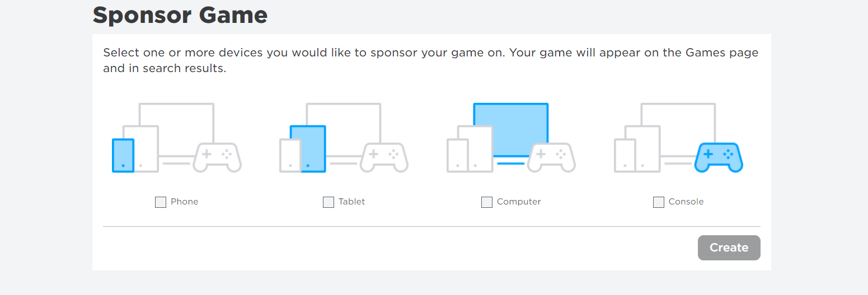868x295 pixels.
Task: Click the Create button
Action: [x=729, y=248]
